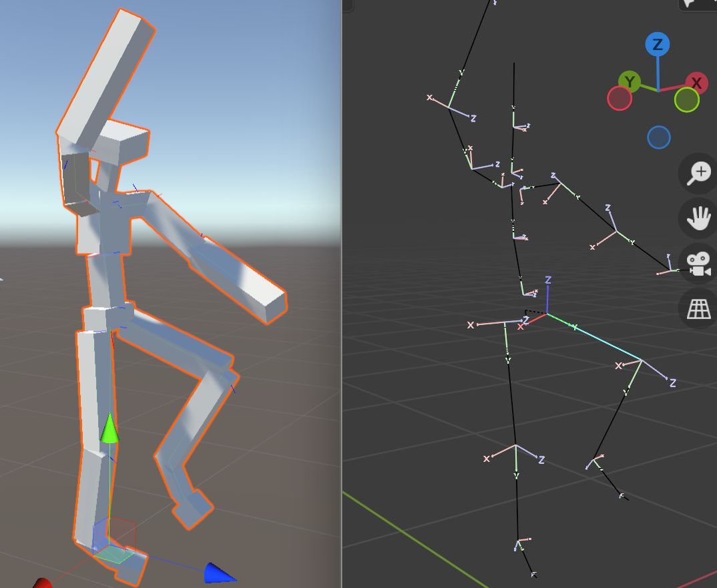Screen dimensions: 717x588
Task: Click the blue Z axis on navigation gizmo
Action: click(658, 44)
